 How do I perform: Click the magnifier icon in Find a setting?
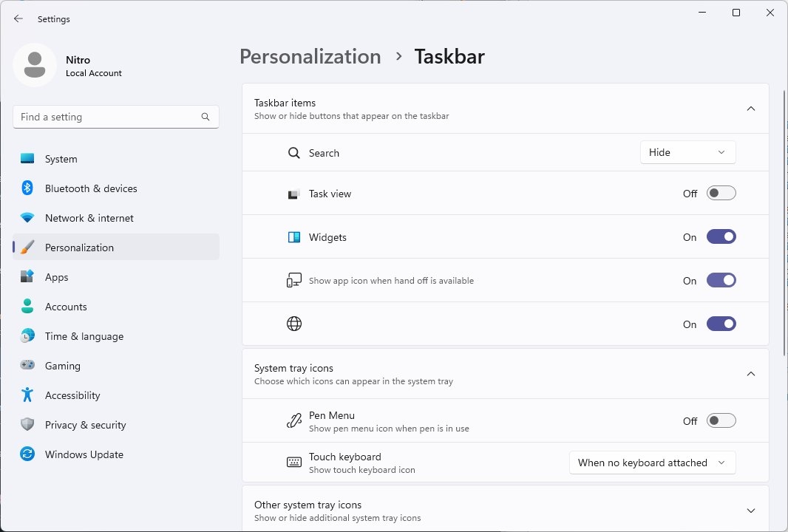pyautogui.click(x=206, y=117)
